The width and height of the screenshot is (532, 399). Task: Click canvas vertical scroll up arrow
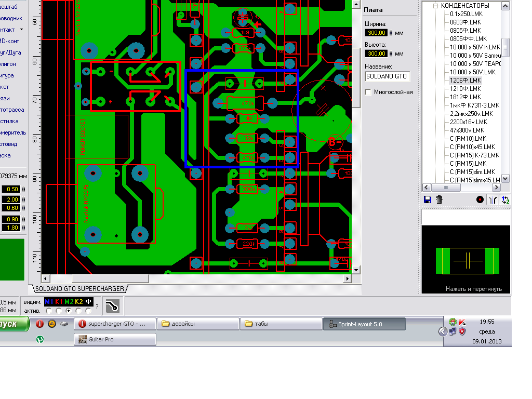pos(356,4)
